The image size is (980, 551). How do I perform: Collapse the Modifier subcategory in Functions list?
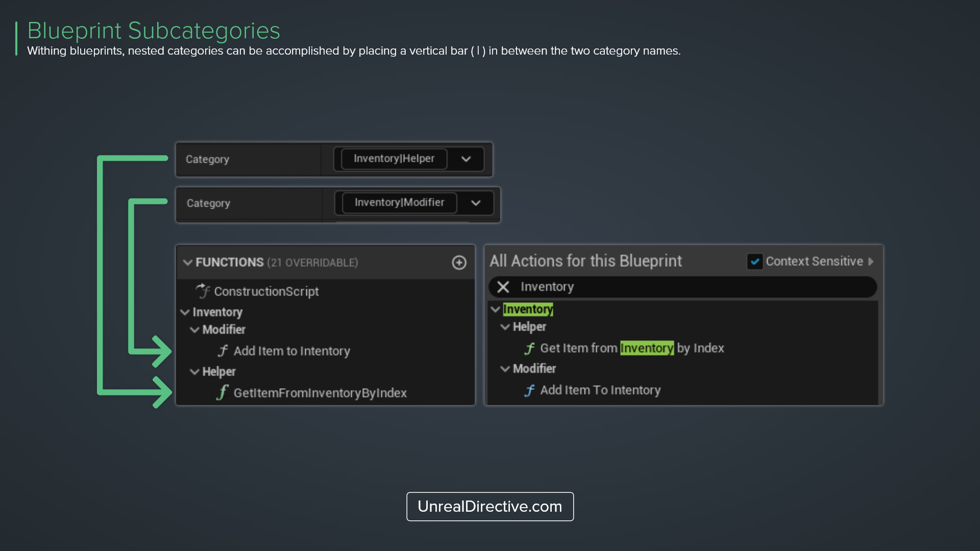point(194,330)
